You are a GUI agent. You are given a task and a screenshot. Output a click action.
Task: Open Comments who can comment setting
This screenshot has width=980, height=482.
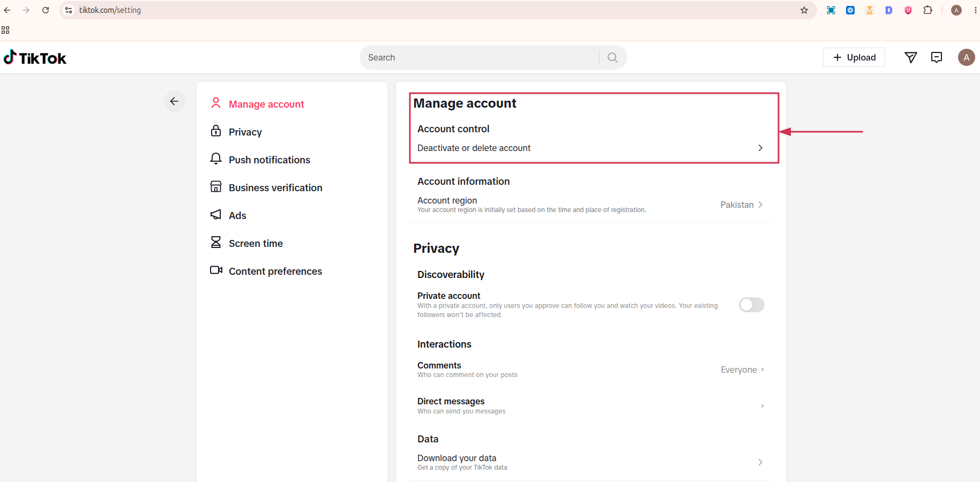[590, 370]
